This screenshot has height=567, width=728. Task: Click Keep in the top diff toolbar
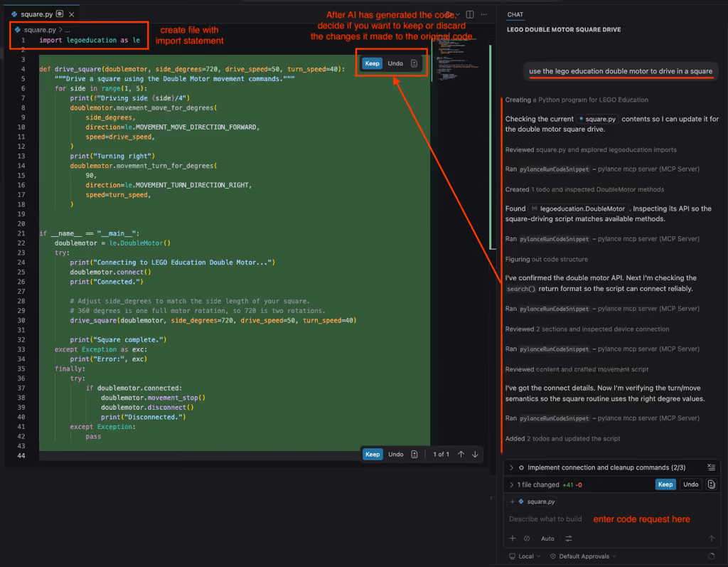pos(372,63)
